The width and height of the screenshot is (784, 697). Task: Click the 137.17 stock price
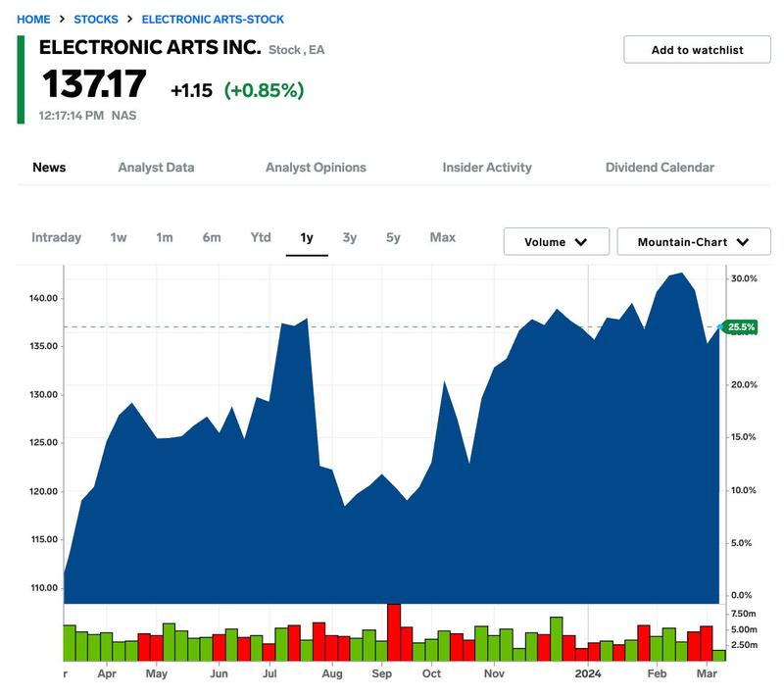point(94,84)
